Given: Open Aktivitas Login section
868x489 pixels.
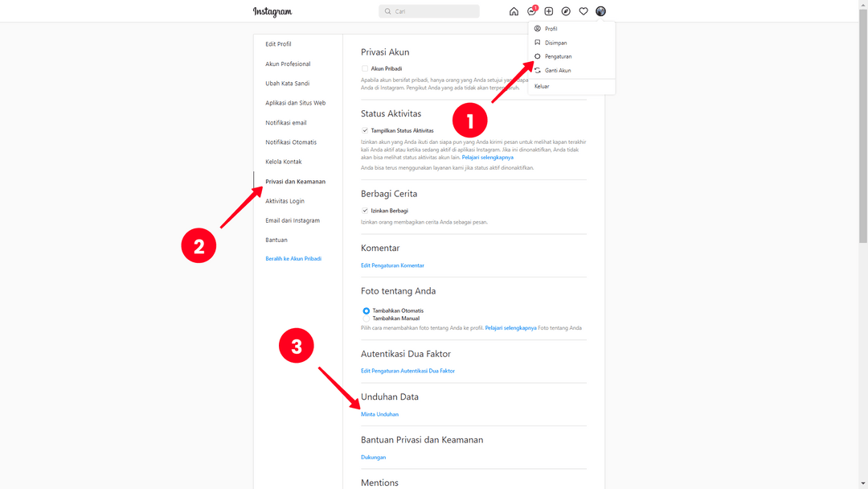Looking at the screenshot, I should (x=285, y=201).
